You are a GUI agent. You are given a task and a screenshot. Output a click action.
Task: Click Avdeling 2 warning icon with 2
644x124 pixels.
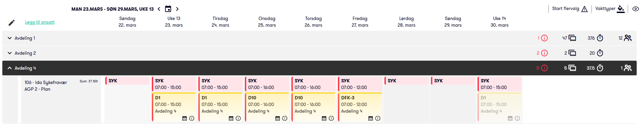point(544,53)
